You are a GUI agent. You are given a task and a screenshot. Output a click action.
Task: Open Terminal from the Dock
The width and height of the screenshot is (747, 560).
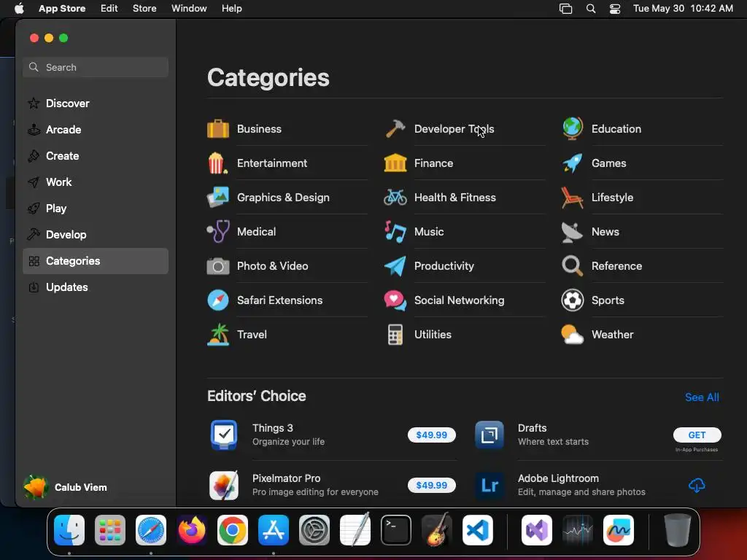[x=396, y=530]
